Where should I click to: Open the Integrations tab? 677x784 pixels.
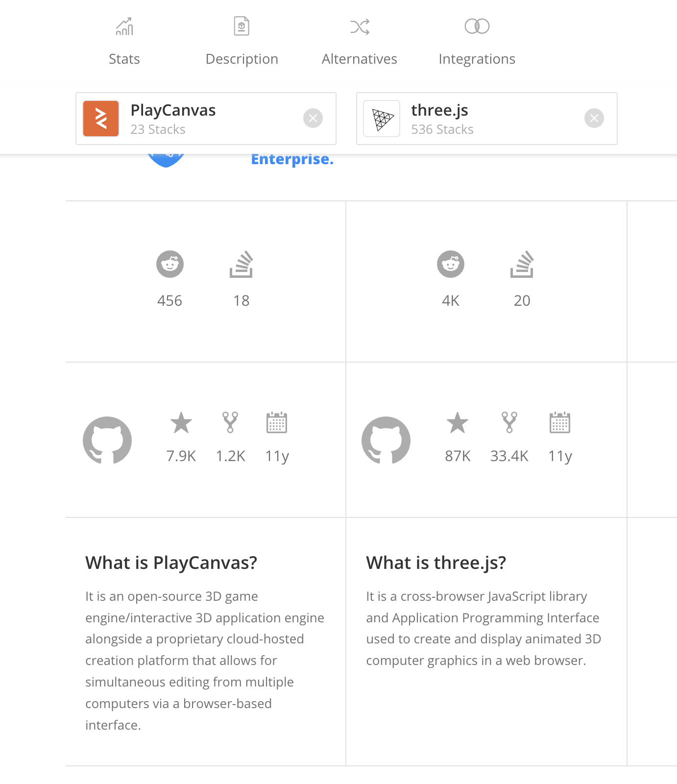[x=476, y=59]
